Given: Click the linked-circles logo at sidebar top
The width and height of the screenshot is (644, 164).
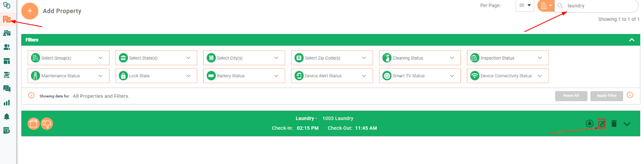Looking at the screenshot, I should (6, 5).
